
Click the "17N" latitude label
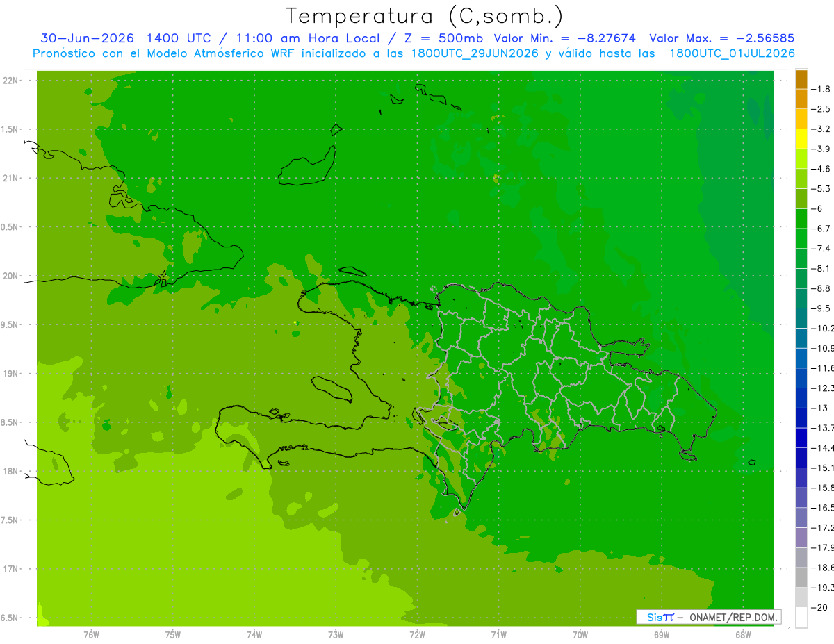pyautogui.click(x=12, y=570)
